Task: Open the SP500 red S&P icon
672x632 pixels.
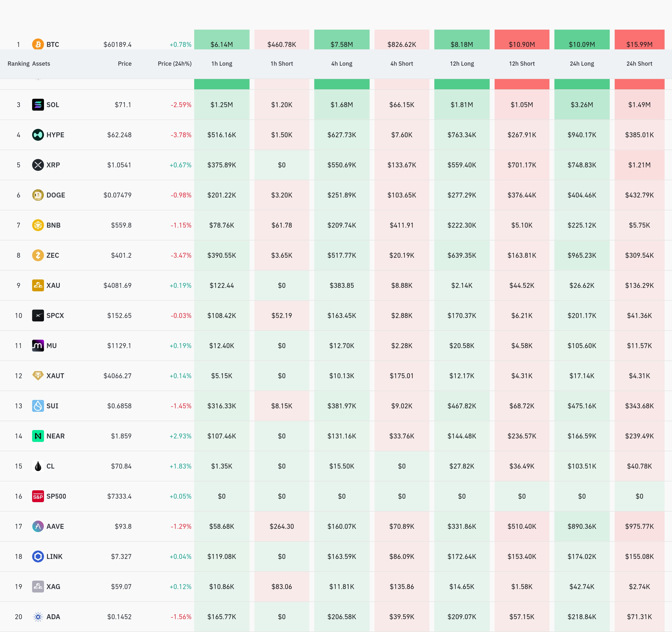Action: (38, 496)
